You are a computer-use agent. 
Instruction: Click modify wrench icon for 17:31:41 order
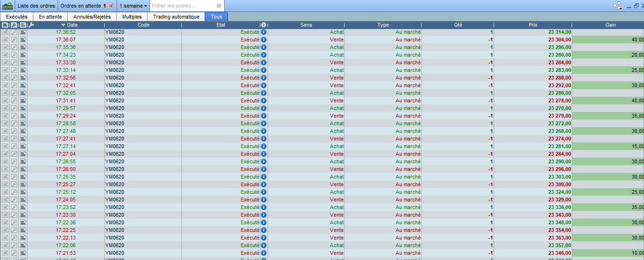coord(14,100)
